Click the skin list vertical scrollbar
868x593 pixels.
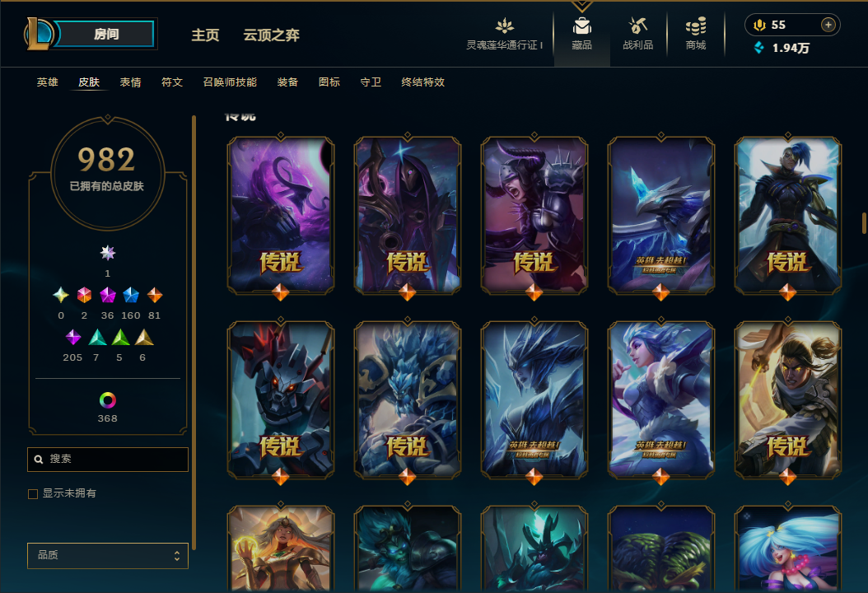[864, 222]
